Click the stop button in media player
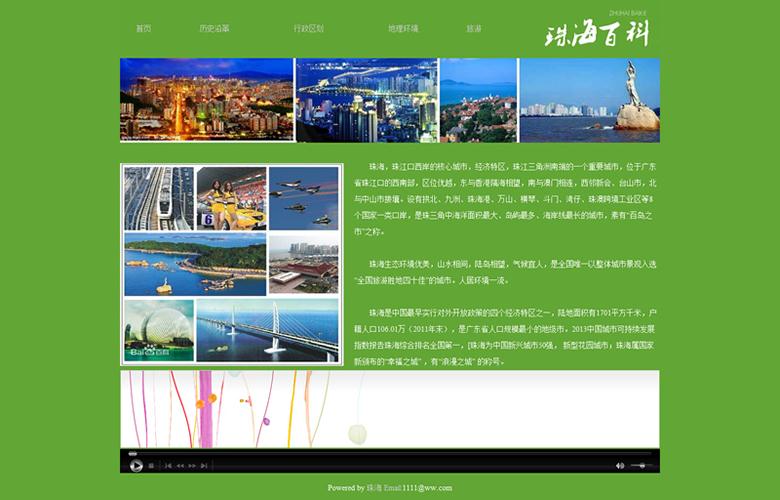 [151, 465]
